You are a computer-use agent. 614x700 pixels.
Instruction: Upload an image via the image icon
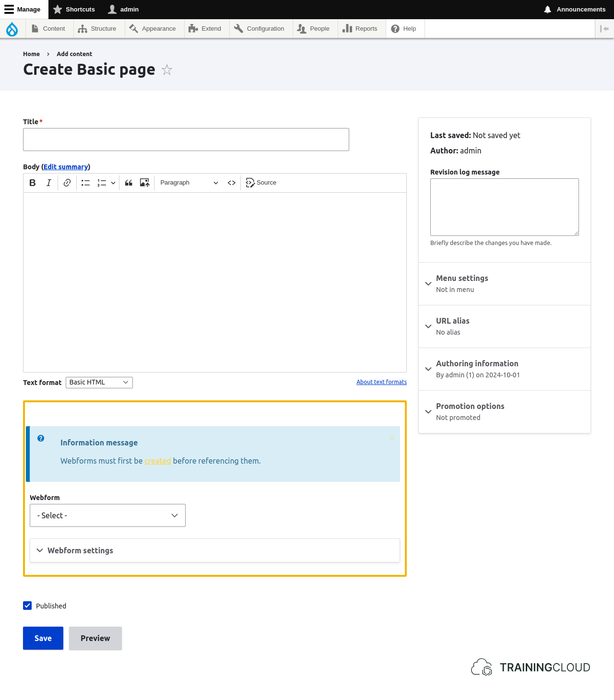144,183
